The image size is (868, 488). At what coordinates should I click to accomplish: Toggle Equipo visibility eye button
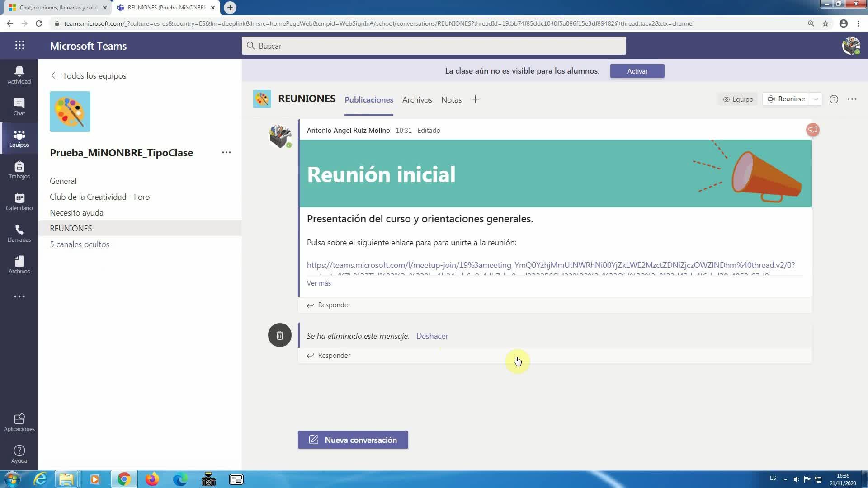click(x=738, y=99)
